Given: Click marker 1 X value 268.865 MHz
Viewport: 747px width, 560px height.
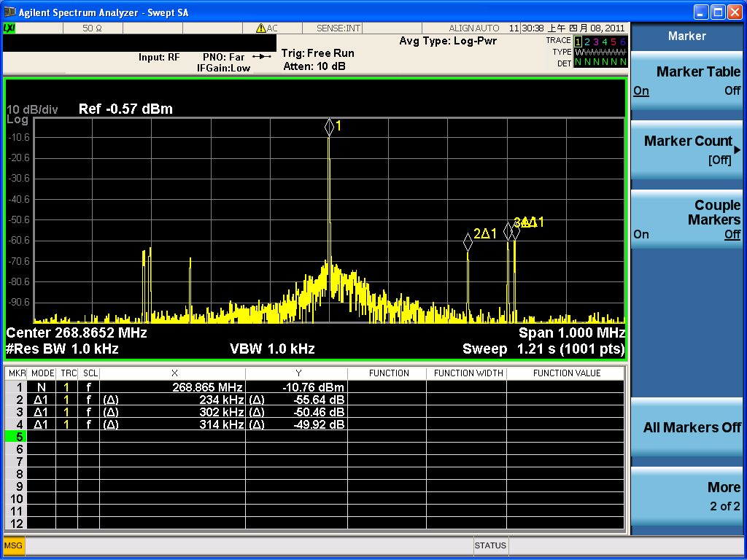Looking at the screenshot, I should pos(208,387).
